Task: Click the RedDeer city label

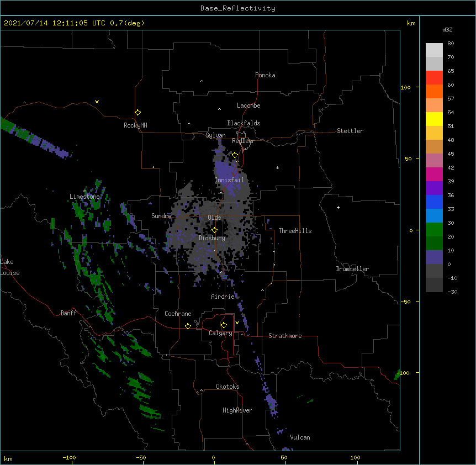Action: tap(243, 141)
